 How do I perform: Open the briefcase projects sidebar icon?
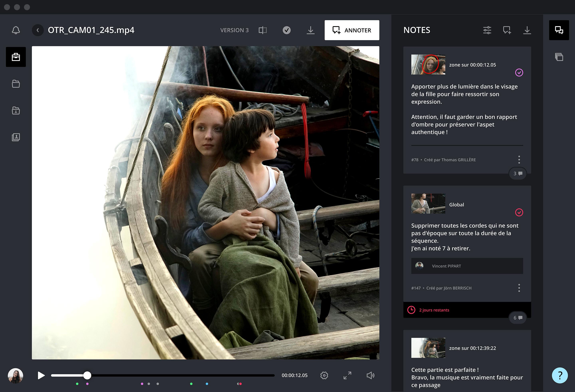click(16, 57)
